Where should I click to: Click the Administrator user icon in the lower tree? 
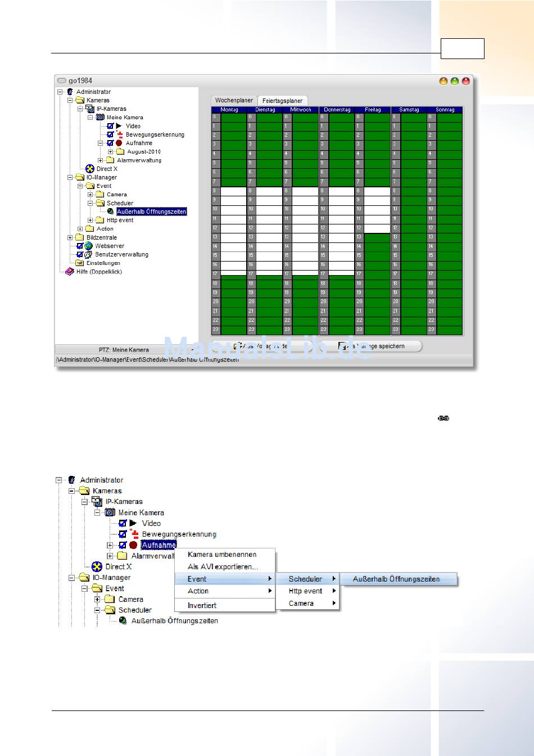tap(71, 480)
